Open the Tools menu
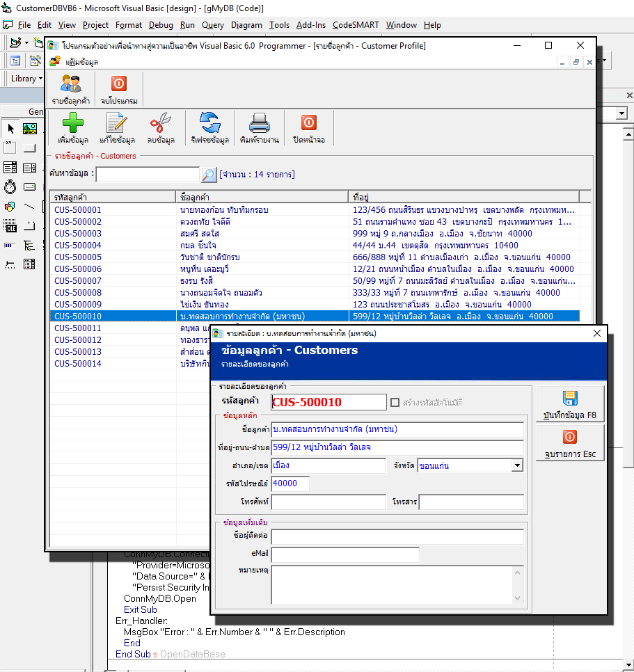 tap(279, 25)
